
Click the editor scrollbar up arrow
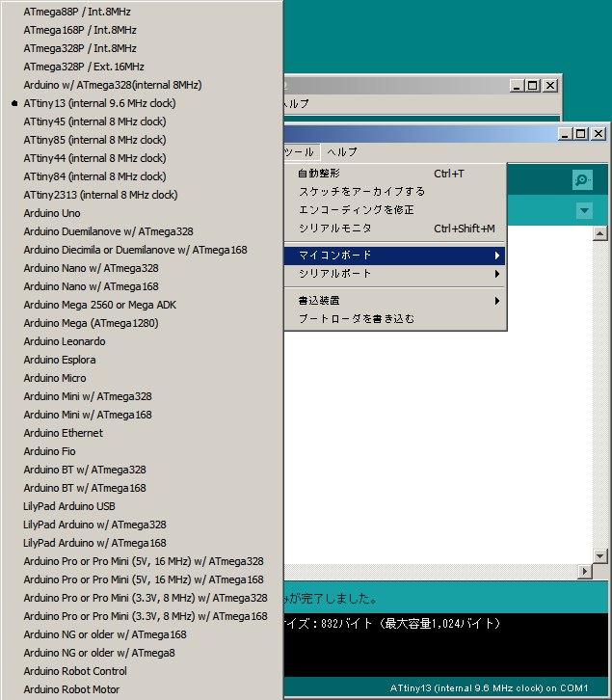(x=599, y=233)
